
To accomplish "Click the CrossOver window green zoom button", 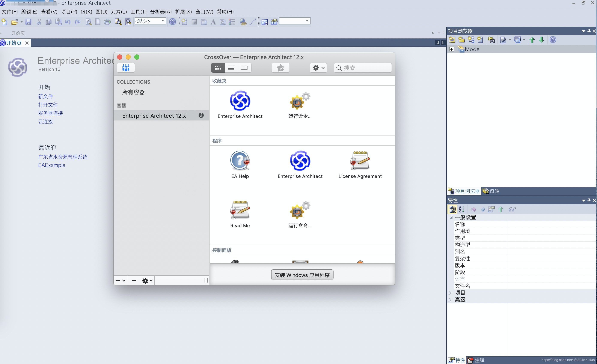I will pyautogui.click(x=137, y=57).
